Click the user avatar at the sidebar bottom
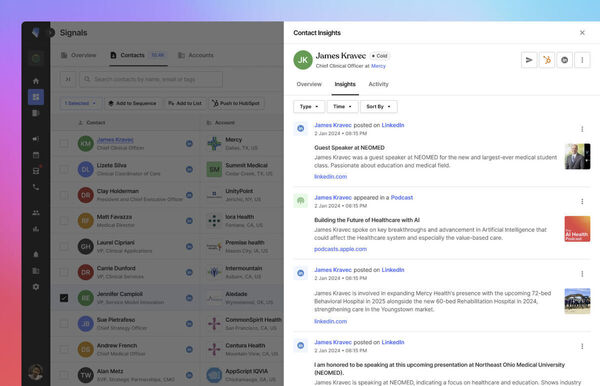600x386 pixels. click(36, 371)
